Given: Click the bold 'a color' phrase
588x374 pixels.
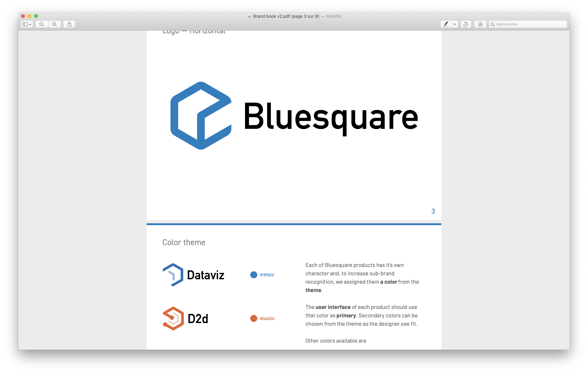Looking at the screenshot, I should coord(388,282).
